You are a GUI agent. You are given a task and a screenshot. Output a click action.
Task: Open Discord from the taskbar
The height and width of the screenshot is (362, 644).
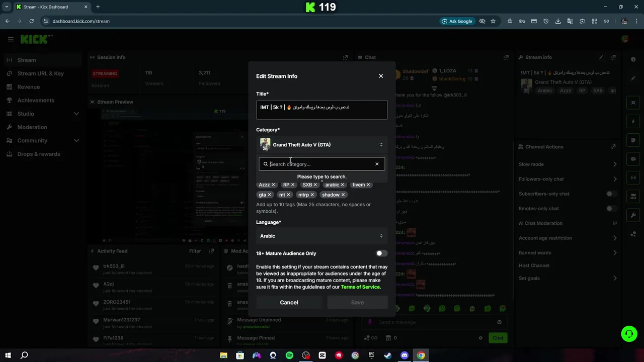[x=405, y=355]
